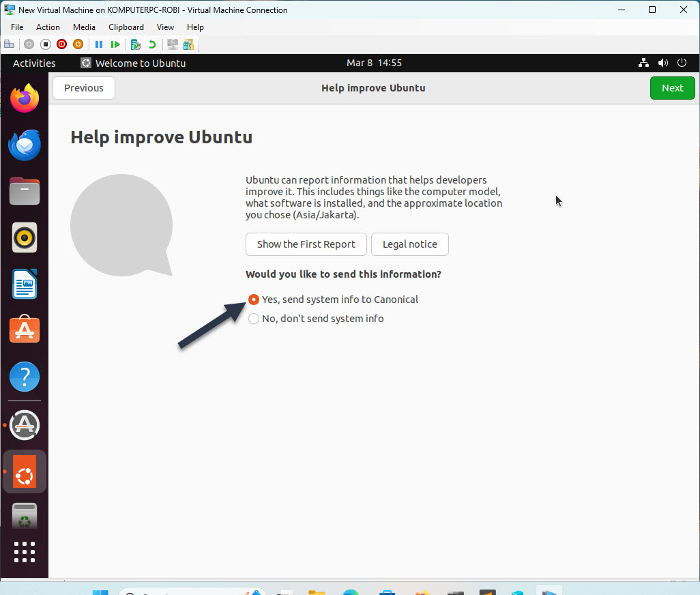
Task: Select 'Yes, send system info to Canonical'
Action: tap(254, 299)
